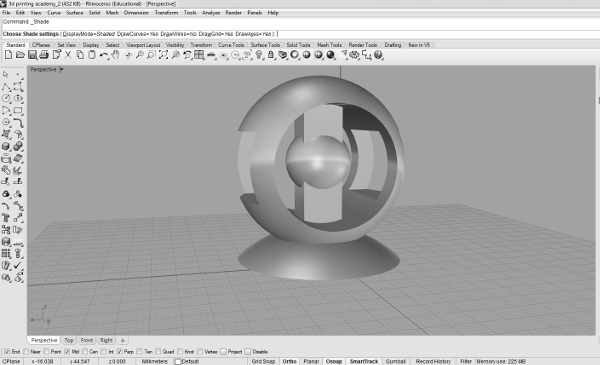Click the Default layer color swatch
The height and width of the screenshot is (365, 600).
point(178,361)
